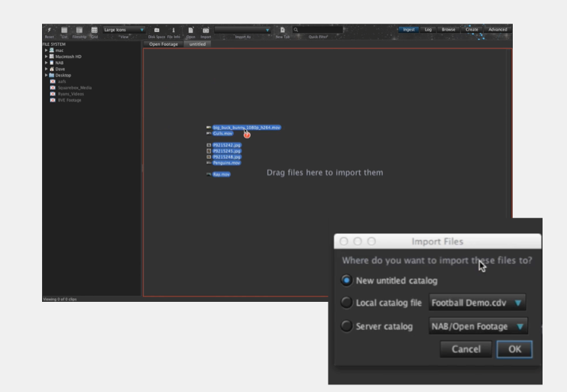
Task: Click the Ray.mov file label
Action: (222, 174)
